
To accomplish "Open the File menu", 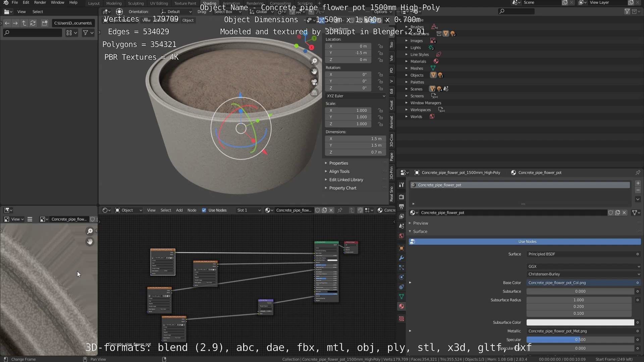I will pyautogui.click(x=15, y=2).
